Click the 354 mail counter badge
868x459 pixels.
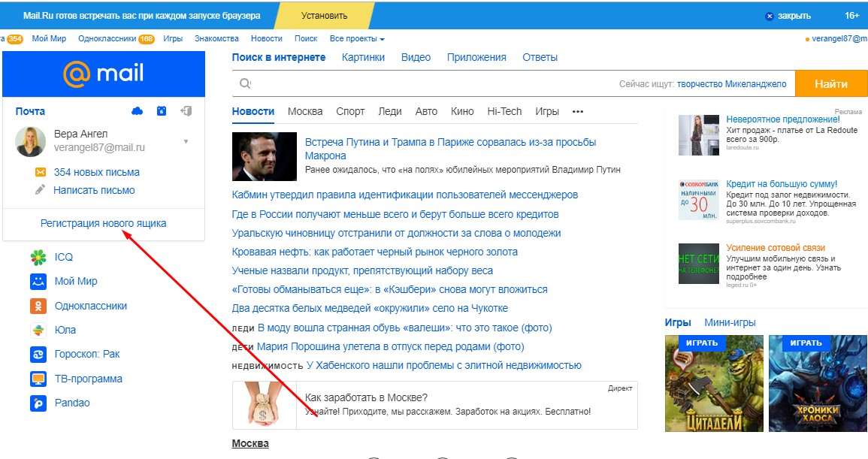[x=15, y=39]
